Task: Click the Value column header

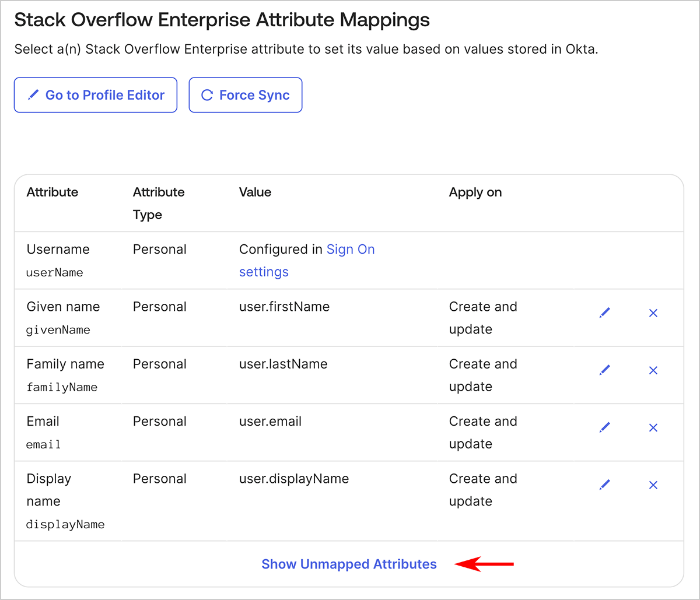Action: coord(255,192)
